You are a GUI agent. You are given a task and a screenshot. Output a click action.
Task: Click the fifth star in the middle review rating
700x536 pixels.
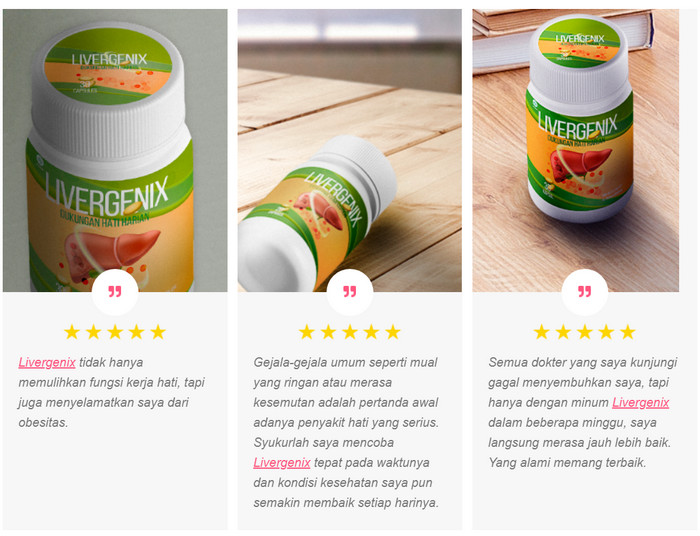click(392, 332)
